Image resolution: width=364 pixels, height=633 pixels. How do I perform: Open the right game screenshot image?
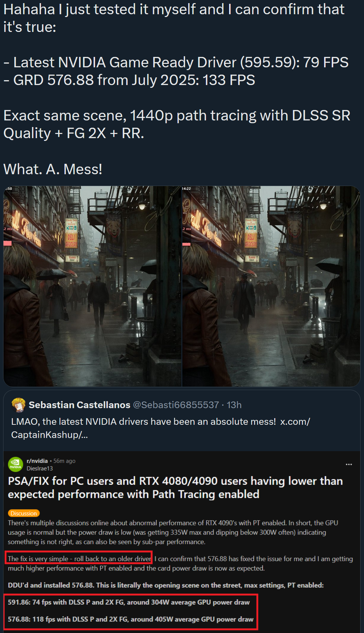[x=271, y=286]
